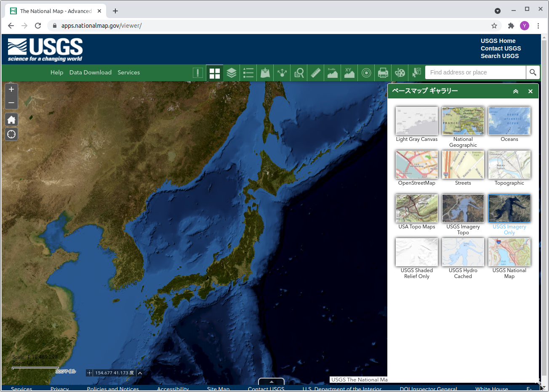
Task: Click the USGS Home link
Action: tap(498, 41)
